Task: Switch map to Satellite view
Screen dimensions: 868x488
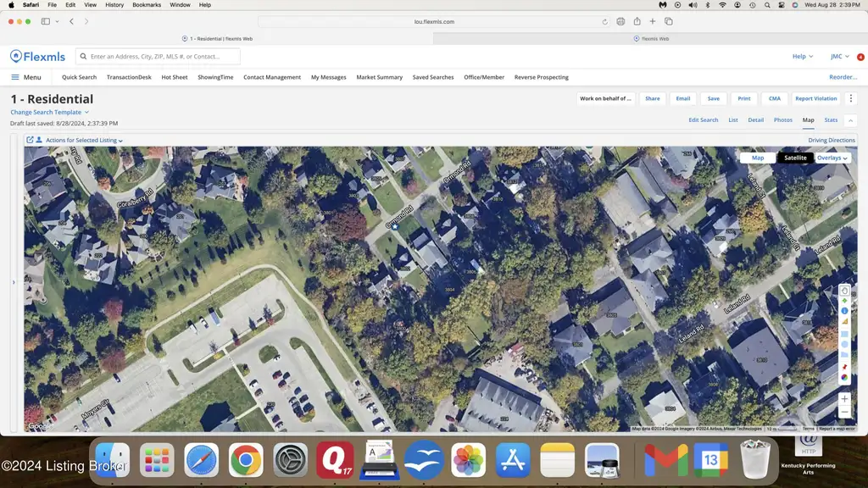Action: [795, 158]
